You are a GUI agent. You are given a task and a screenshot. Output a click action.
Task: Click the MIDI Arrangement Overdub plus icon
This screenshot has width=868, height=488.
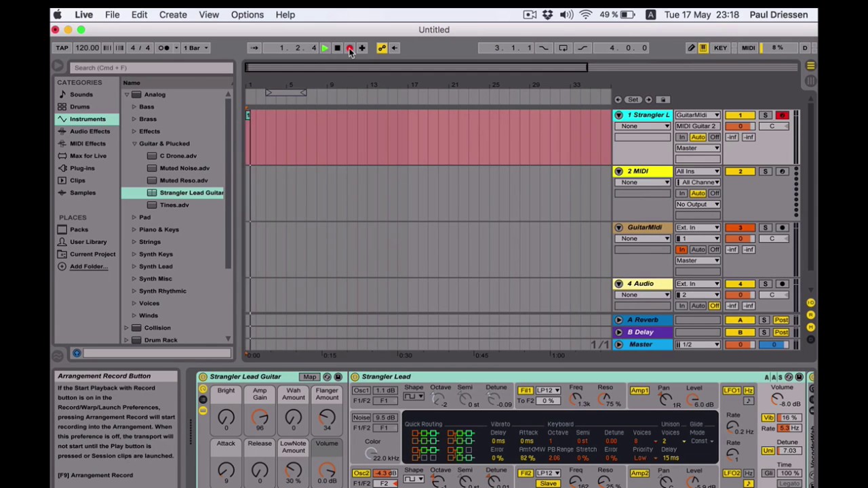click(x=362, y=48)
